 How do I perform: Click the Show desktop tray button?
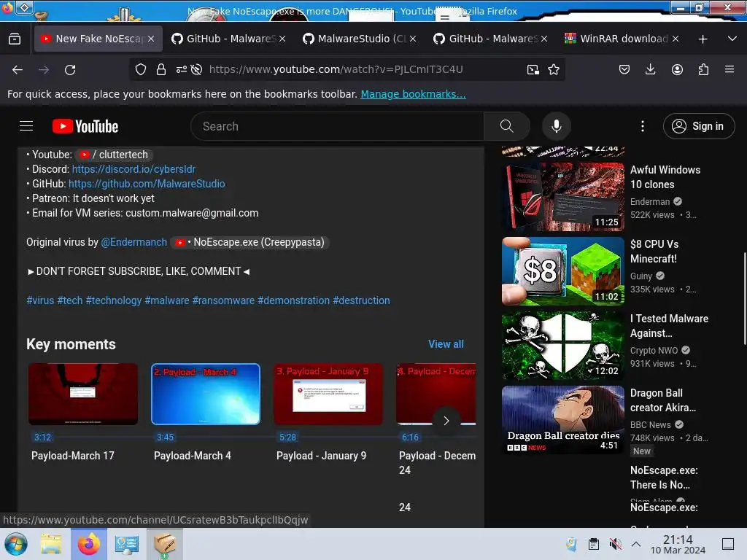pyautogui.click(x=728, y=544)
